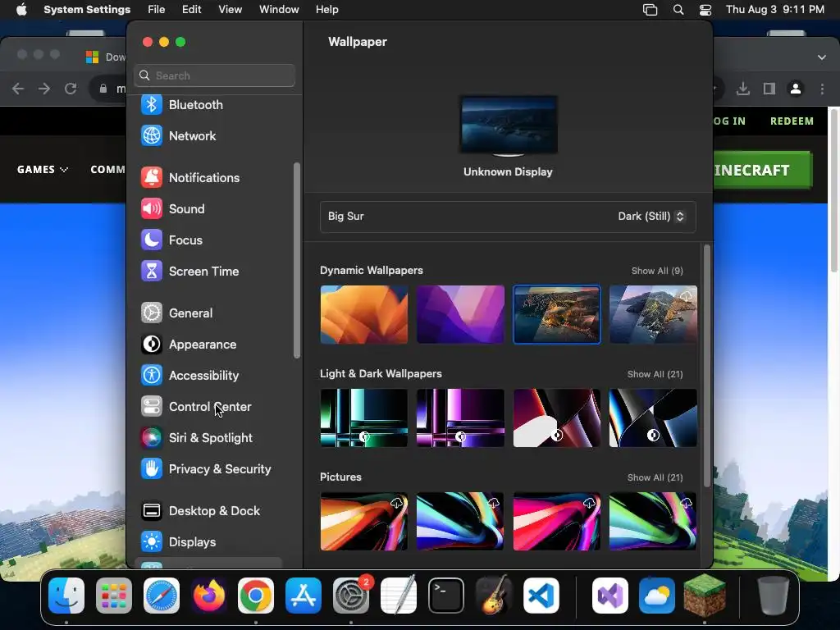Open the Help menu
The width and height of the screenshot is (840, 630).
pyautogui.click(x=326, y=9)
